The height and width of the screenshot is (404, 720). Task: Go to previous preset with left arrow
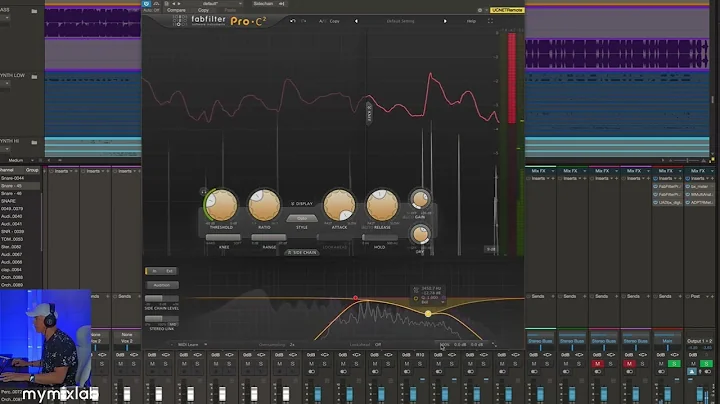pyautogui.click(x=356, y=21)
